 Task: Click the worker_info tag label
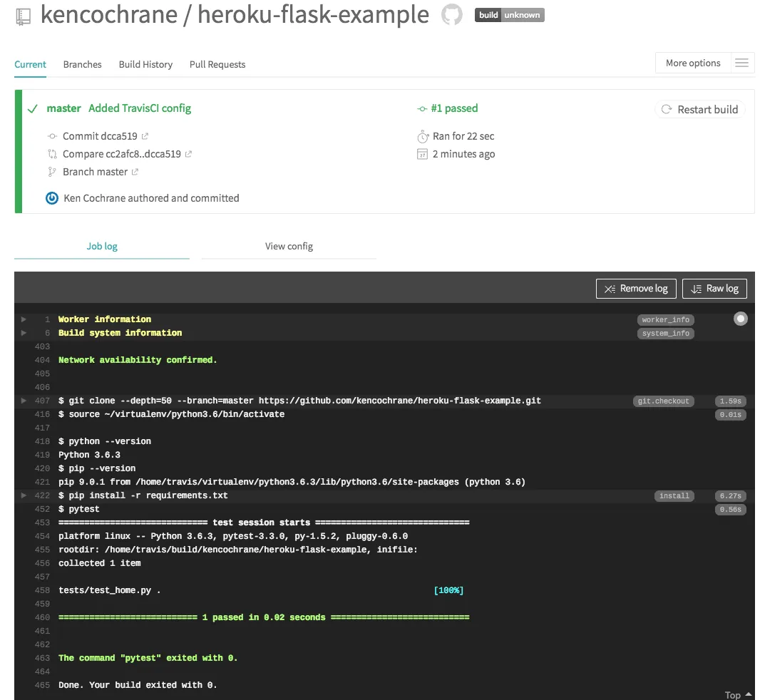[x=665, y=319]
